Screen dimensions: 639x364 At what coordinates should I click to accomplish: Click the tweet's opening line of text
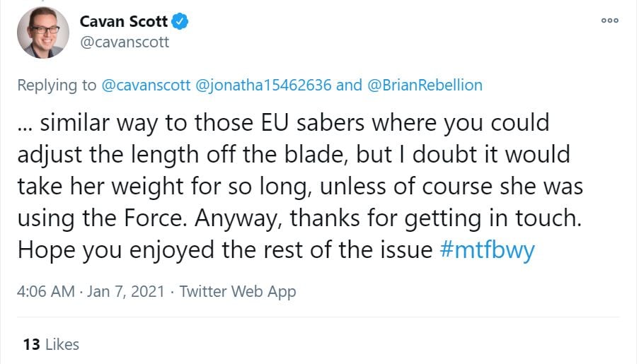coord(283,122)
